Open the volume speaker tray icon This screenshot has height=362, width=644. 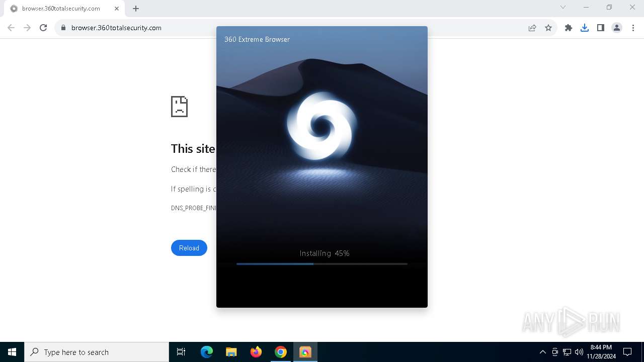point(579,352)
